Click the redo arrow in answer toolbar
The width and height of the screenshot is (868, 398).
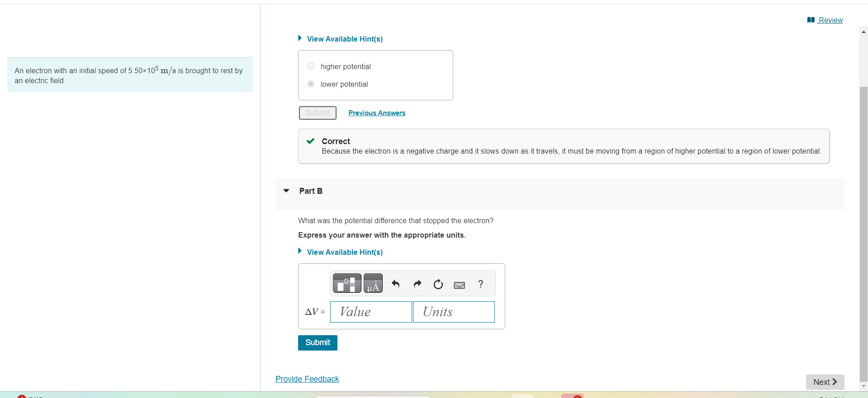click(x=417, y=284)
